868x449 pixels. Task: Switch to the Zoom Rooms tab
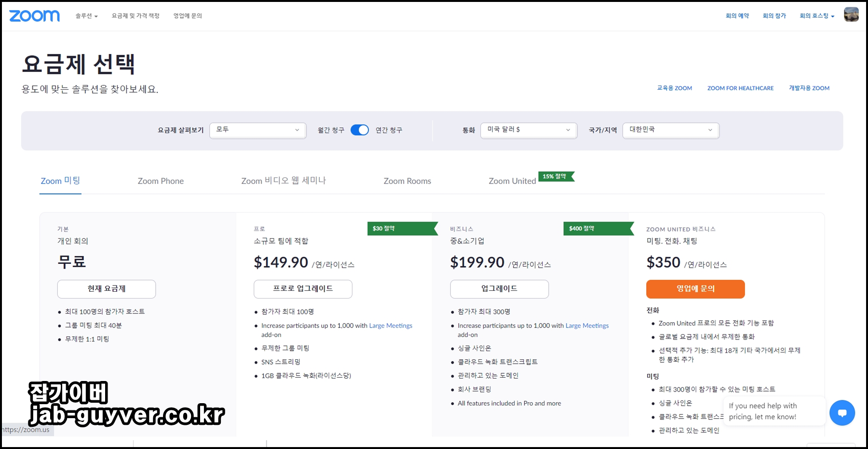[407, 181]
